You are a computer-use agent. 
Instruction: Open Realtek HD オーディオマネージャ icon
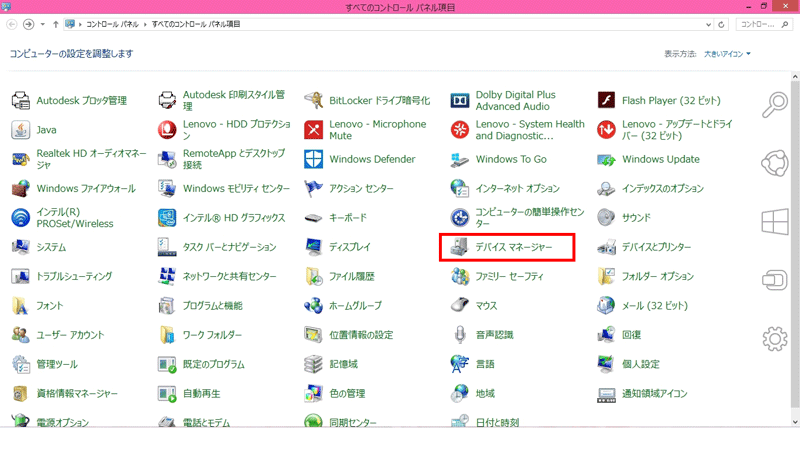coord(20,159)
